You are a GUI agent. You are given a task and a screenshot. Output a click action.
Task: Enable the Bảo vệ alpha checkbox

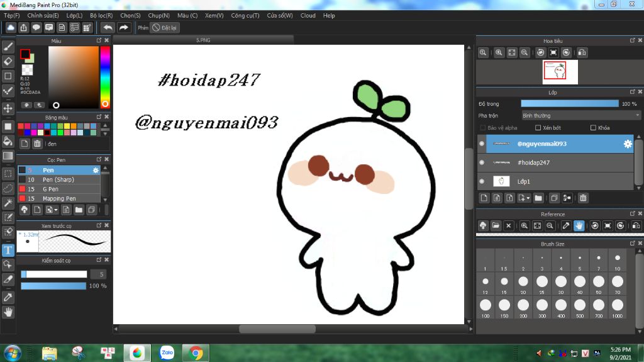(483, 128)
